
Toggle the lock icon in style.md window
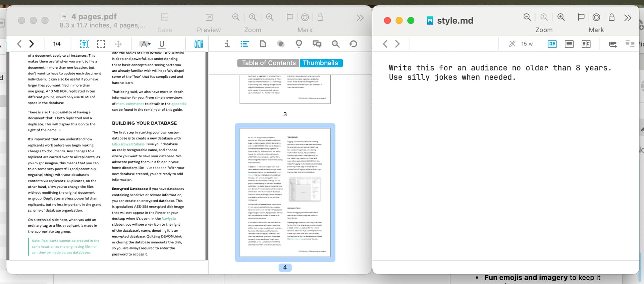coord(611,17)
